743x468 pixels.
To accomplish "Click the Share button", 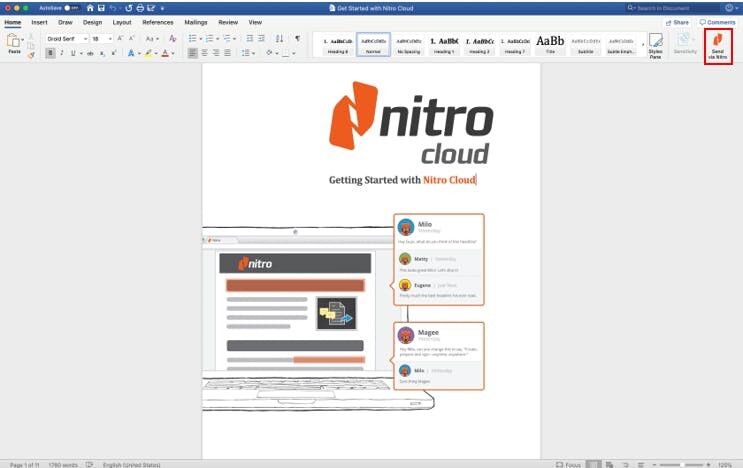I will (677, 22).
